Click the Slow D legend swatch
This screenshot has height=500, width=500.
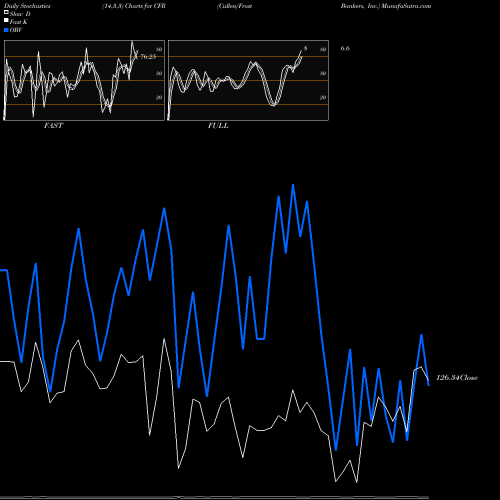[x=6, y=13]
